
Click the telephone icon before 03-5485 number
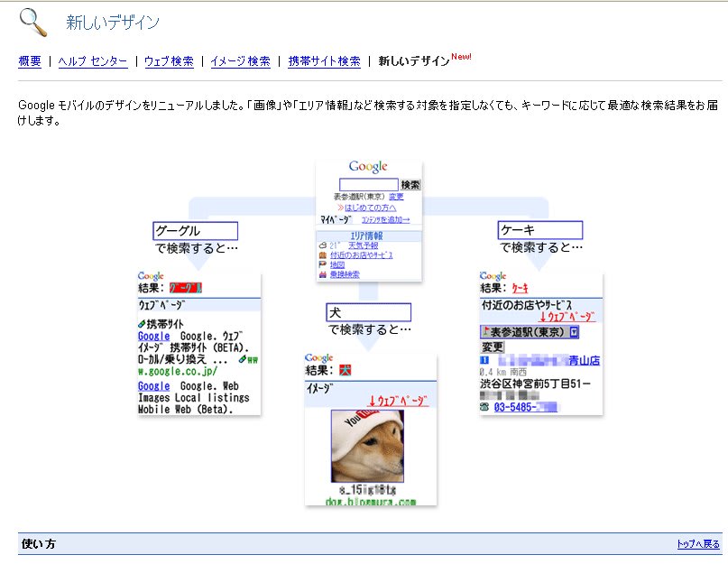(x=484, y=407)
